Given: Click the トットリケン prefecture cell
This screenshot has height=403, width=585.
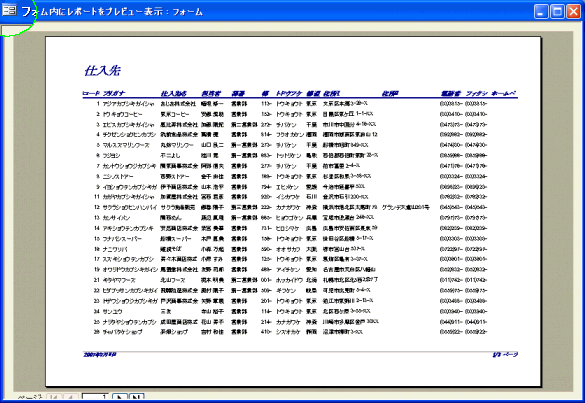Looking at the screenshot, I should tap(288, 156).
